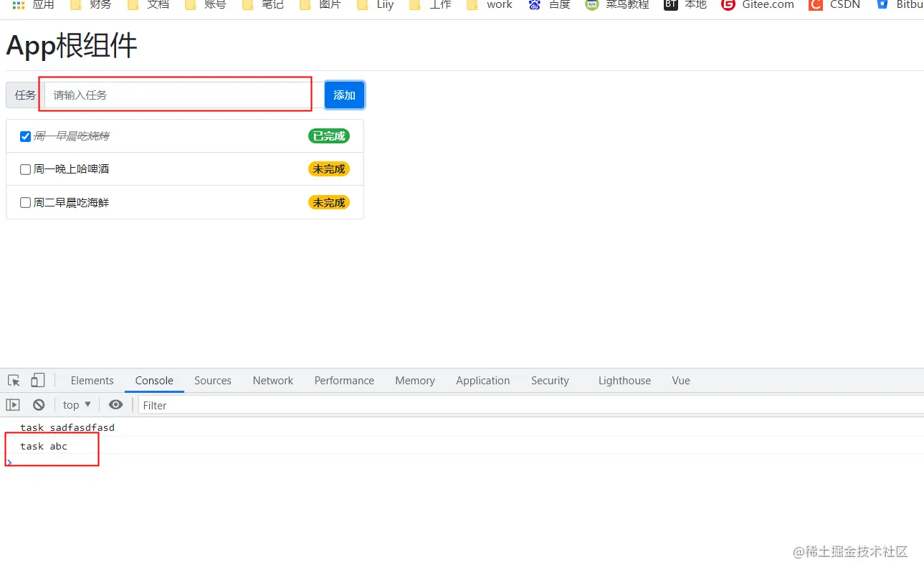Switch to the Elements tab
924x575 pixels.
click(x=92, y=381)
